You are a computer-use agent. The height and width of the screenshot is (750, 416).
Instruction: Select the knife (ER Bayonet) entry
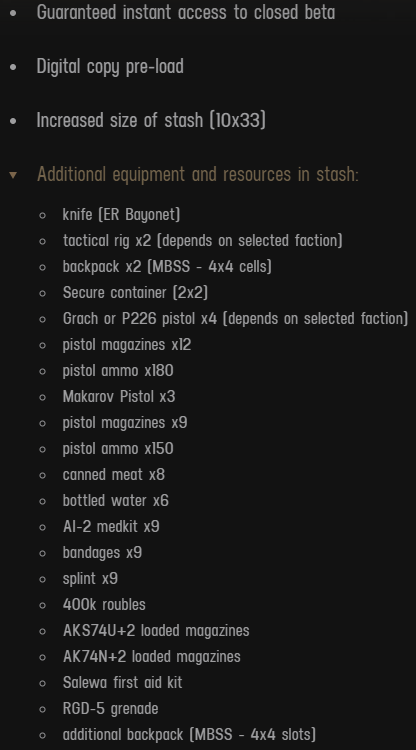point(121,214)
